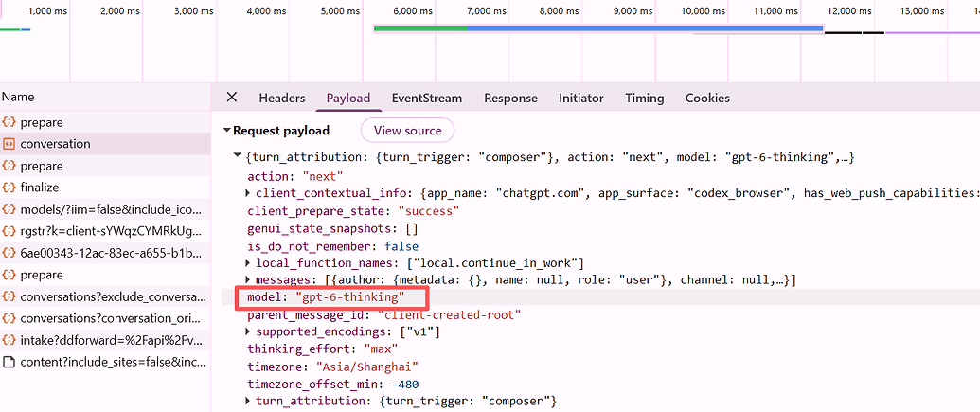Click the content?include_sites document icon
The height and width of the screenshot is (412, 980).
click(9, 362)
